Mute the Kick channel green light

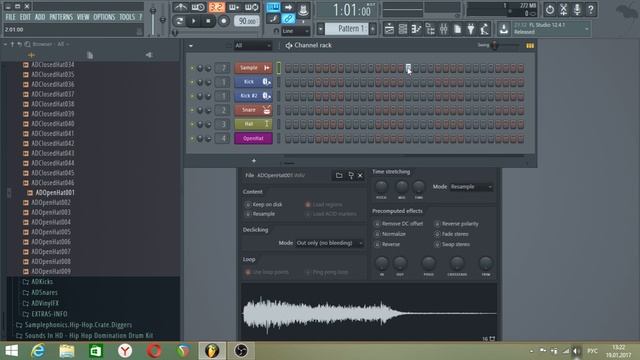point(192,82)
